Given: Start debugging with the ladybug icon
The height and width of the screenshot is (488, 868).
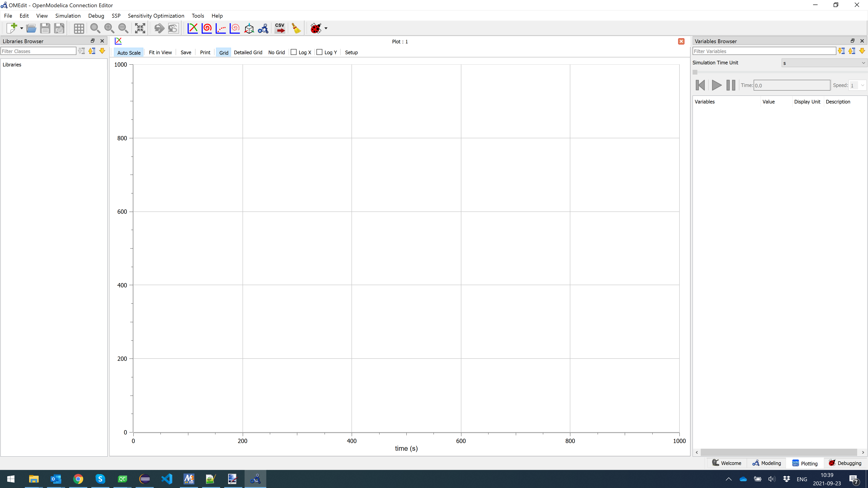Looking at the screenshot, I should (315, 28).
